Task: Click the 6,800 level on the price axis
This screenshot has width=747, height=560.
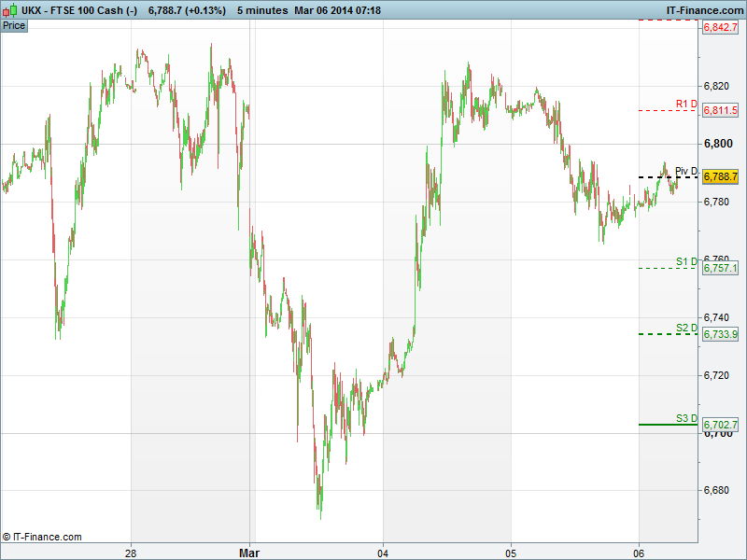Action: 717,144
